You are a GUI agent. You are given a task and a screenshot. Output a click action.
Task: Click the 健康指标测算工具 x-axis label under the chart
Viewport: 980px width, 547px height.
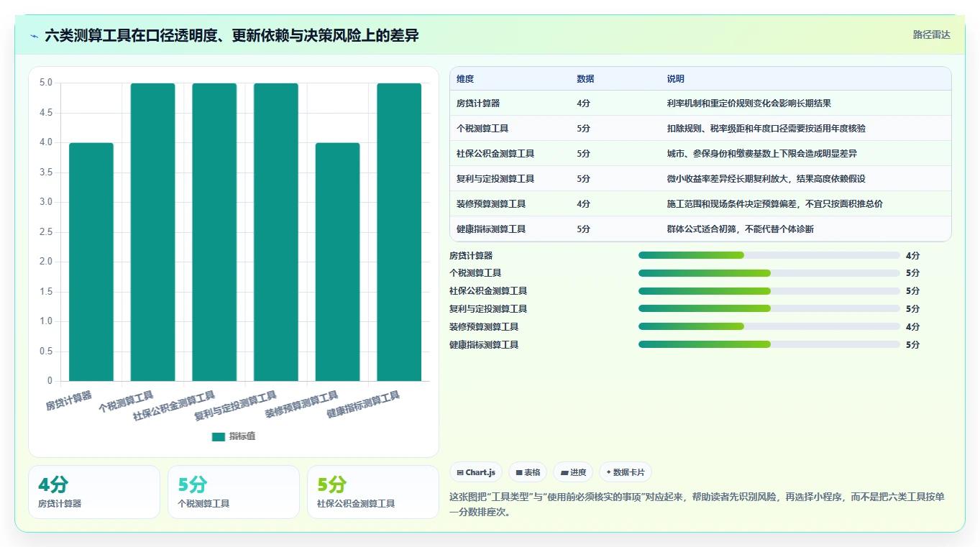click(363, 405)
